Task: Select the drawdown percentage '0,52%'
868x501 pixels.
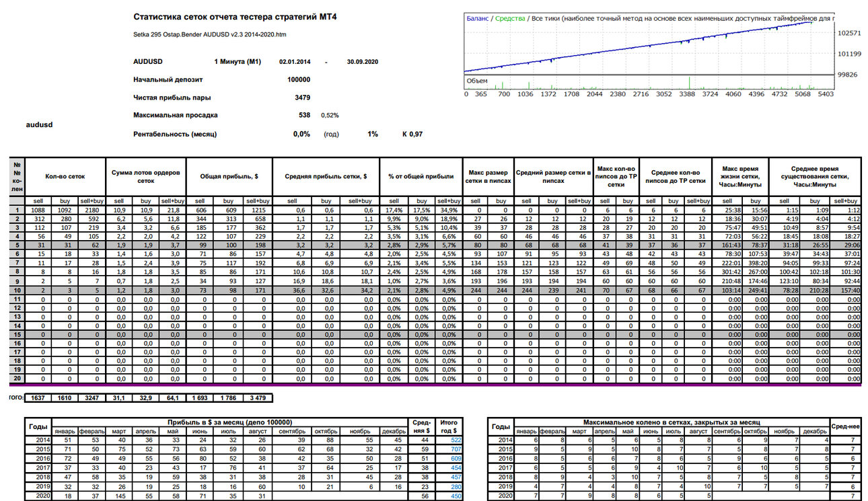Action: [x=330, y=116]
